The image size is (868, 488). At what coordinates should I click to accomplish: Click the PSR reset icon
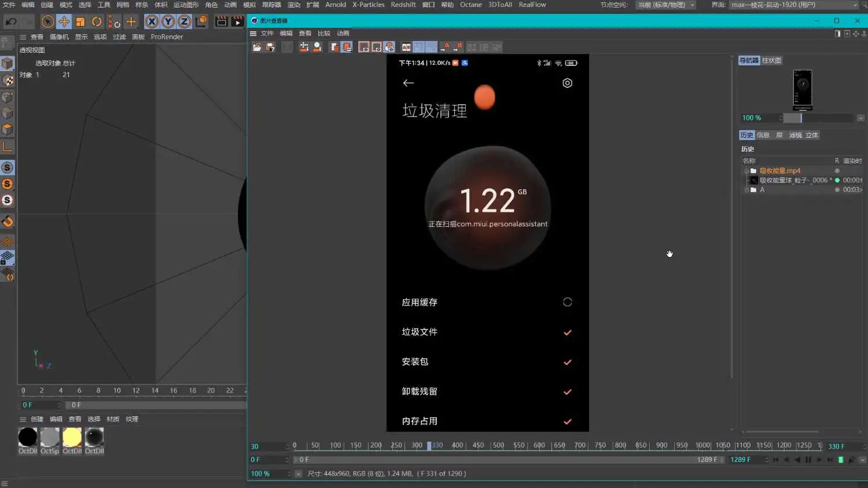point(114,22)
